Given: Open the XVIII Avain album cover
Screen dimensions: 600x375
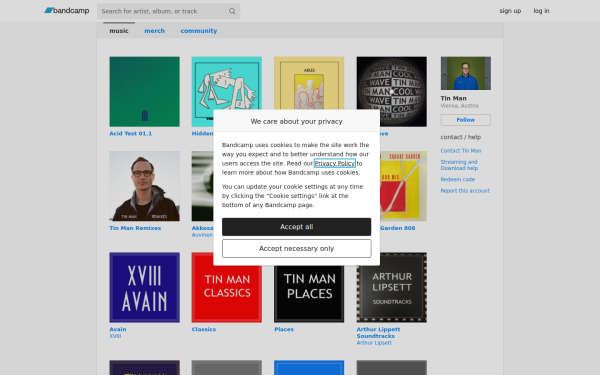Looking at the screenshot, I should click(144, 287).
